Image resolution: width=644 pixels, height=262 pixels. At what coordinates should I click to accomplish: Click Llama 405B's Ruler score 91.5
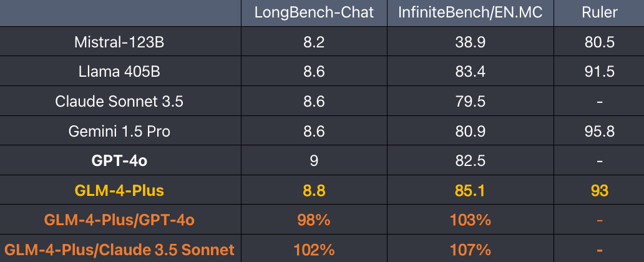click(600, 72)
